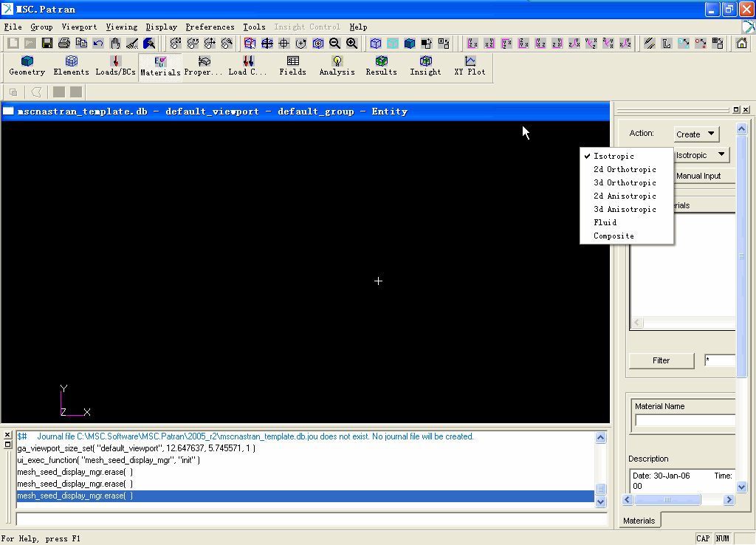Open the Isotropic object type dropdown

point(701,155)
